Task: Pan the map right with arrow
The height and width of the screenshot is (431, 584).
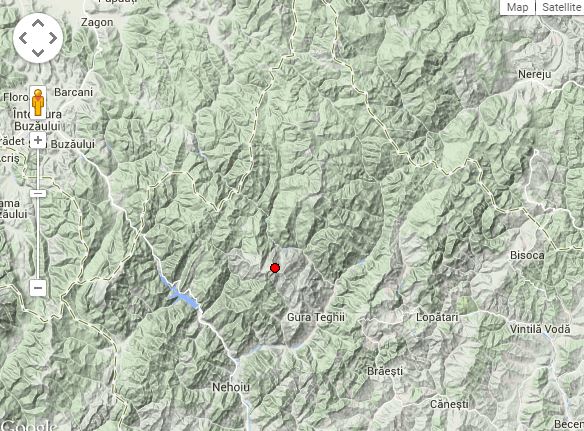Action: pos(53,38)
